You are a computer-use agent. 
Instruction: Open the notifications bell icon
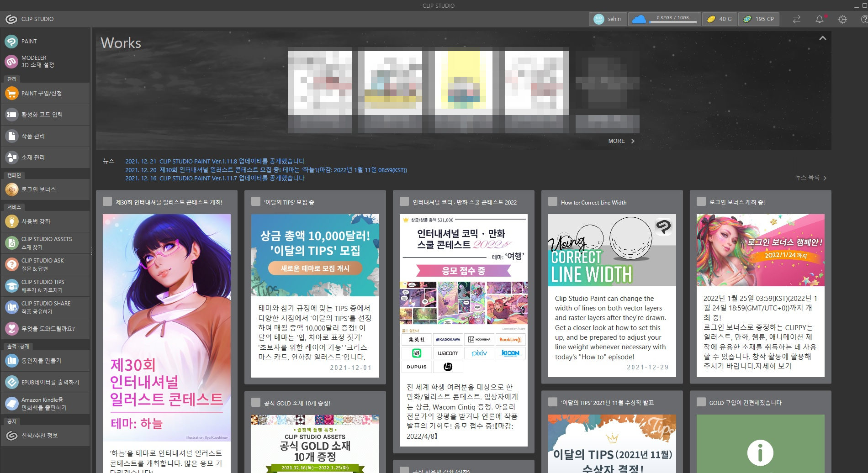(x=820, y=19)
